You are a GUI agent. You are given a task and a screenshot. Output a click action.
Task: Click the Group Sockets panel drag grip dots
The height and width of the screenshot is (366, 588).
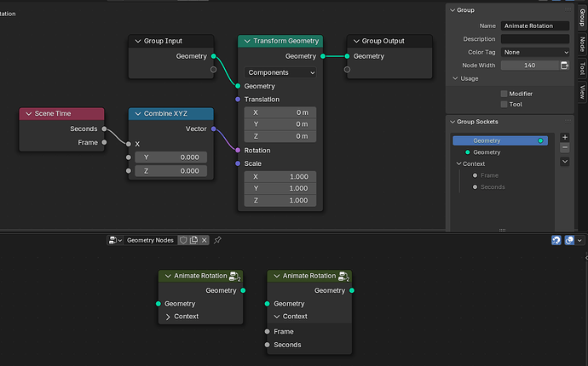[568, 122]
